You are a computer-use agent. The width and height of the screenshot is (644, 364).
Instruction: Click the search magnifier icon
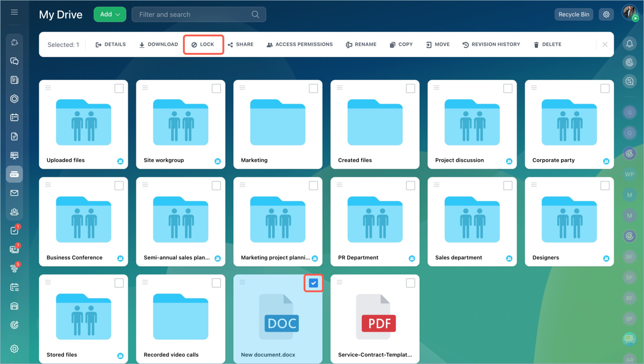pyautogui.click(x=256, y=15)
